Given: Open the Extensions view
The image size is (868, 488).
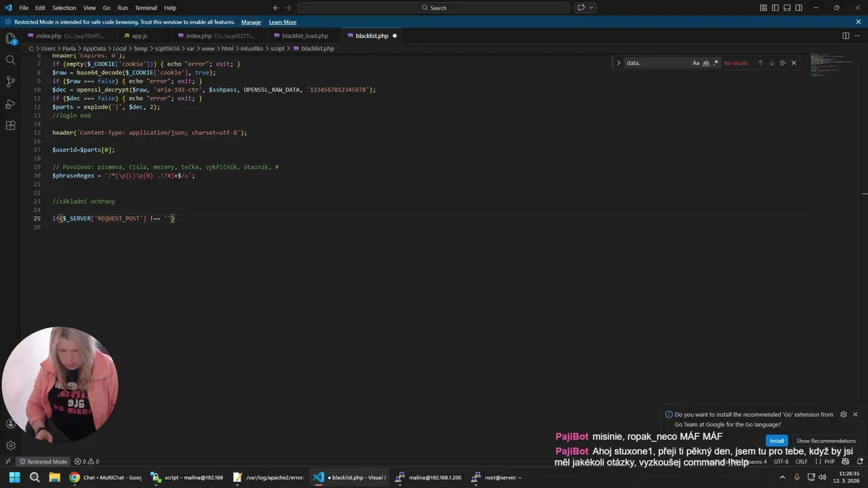Looking at the screenshot, I should [x=10, y=125].
